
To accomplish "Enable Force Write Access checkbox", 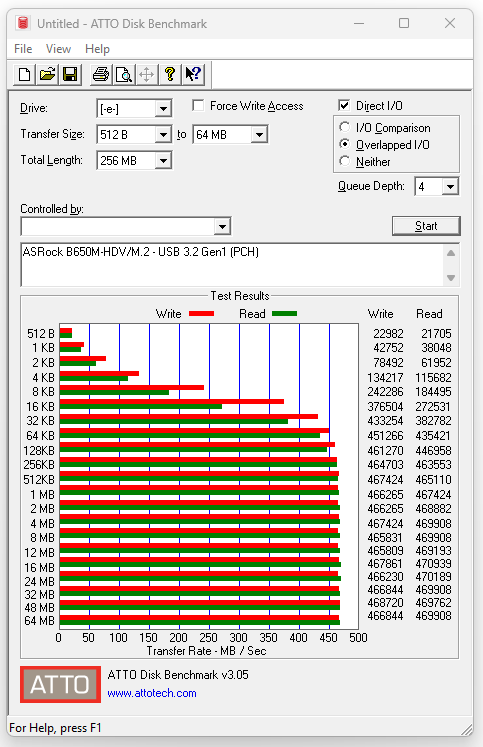I will point(198,105).
